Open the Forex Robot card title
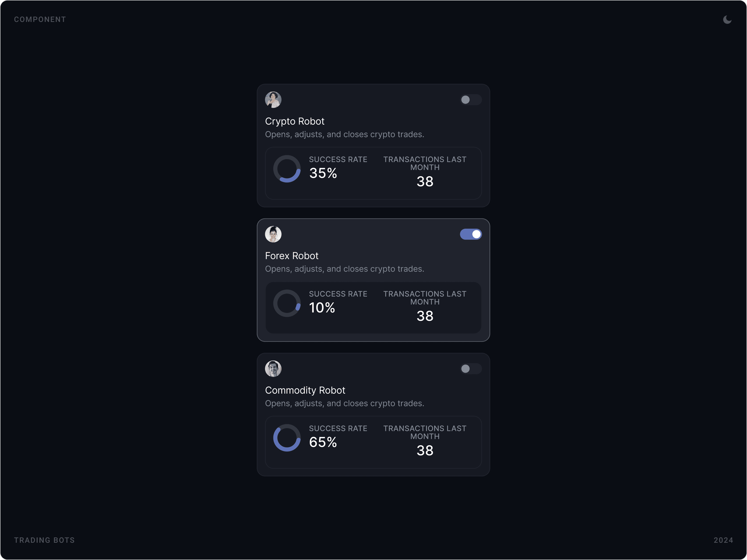This screenshot has height=560, width=747. 291,255
